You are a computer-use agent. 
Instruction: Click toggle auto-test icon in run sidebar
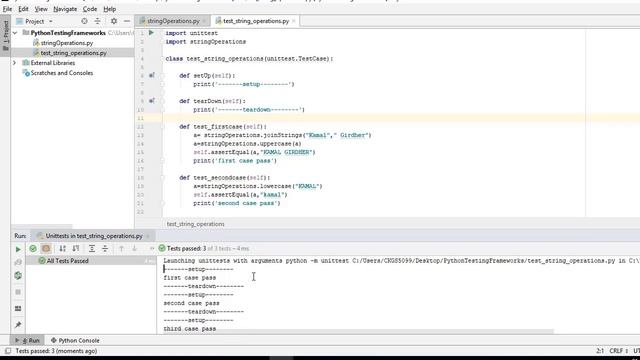18,276
